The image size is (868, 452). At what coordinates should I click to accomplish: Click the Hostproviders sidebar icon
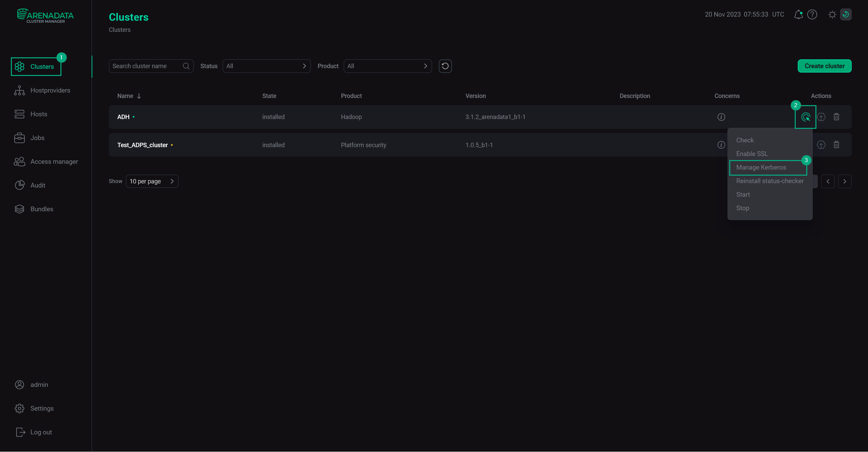(x=20, y=90)
